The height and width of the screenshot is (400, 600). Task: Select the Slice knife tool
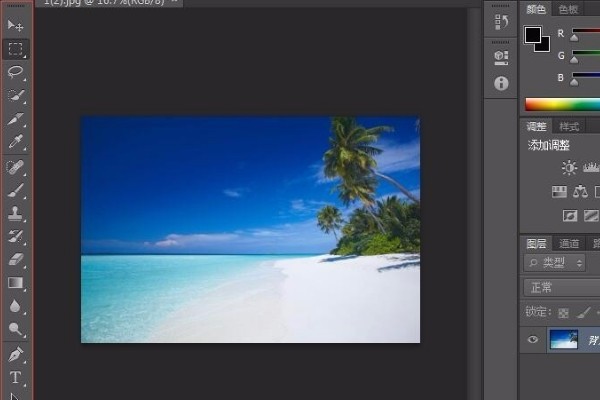(15, 119)
